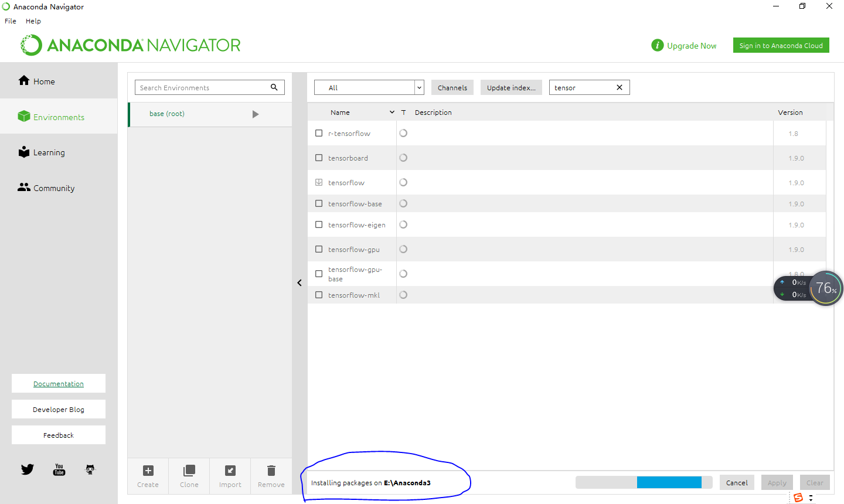Click the Channels button

coord(452,87)
